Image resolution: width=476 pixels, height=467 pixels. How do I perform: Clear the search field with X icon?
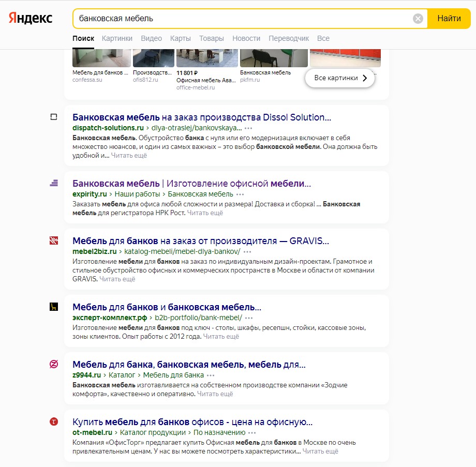(418, 19)
